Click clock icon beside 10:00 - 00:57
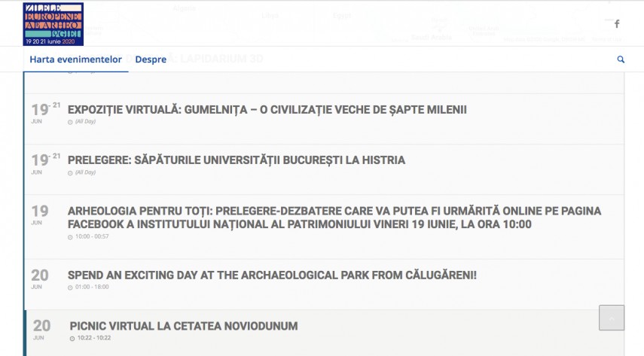 pyautogui.click(x=70, y=237)
